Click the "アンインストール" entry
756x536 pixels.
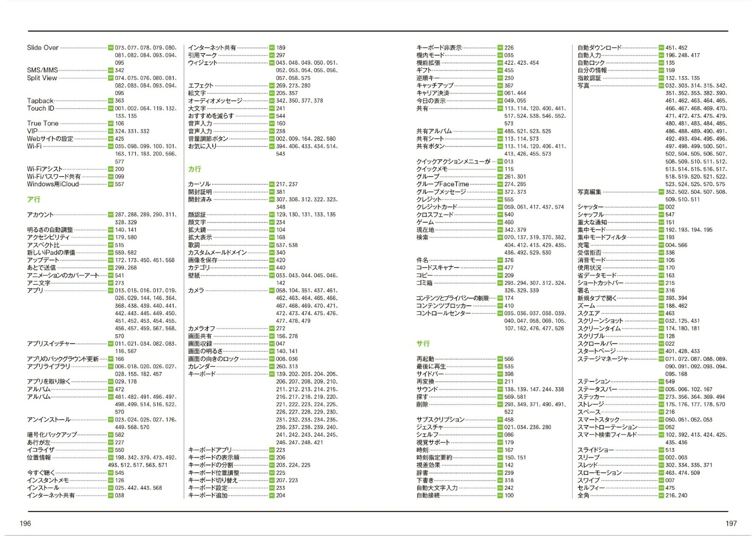click(49, 420)
